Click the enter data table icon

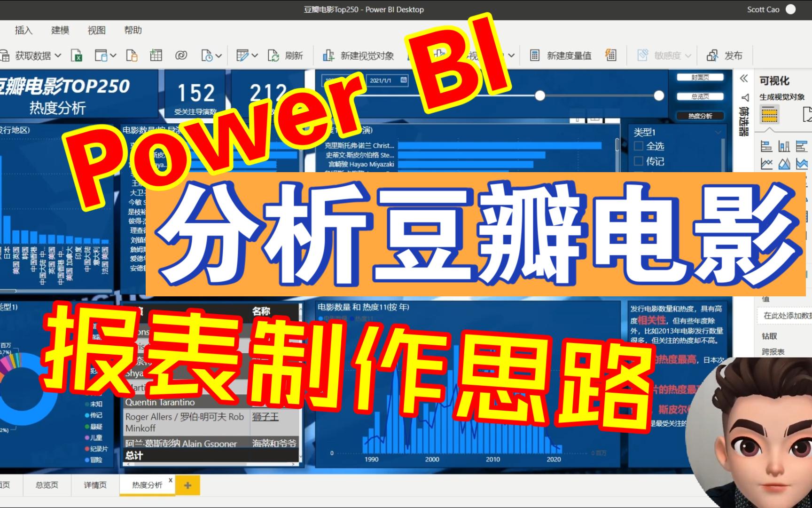(156, 56)
